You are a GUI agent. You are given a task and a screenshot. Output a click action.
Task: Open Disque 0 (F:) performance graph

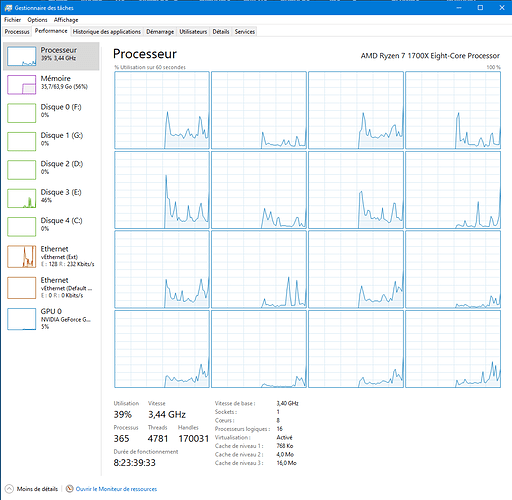point(51,113)
